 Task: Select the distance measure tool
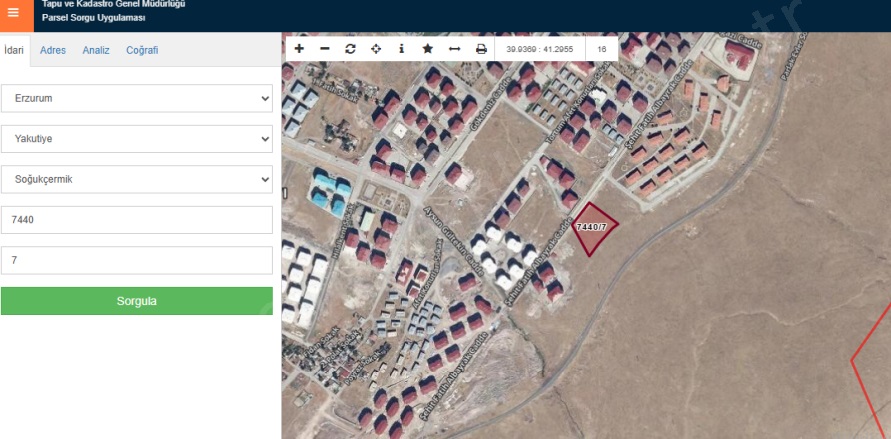(454, 48)
